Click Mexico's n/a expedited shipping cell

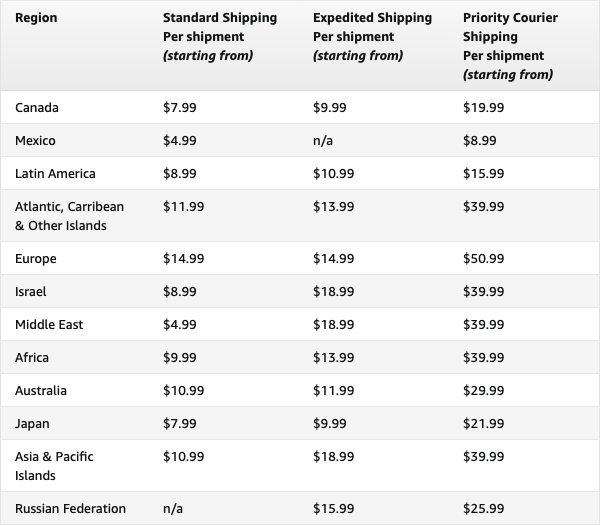click(x=323, y=140)
